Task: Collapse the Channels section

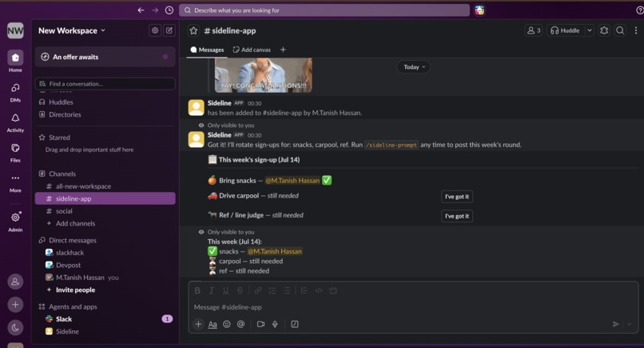Action: coord(62,174)
